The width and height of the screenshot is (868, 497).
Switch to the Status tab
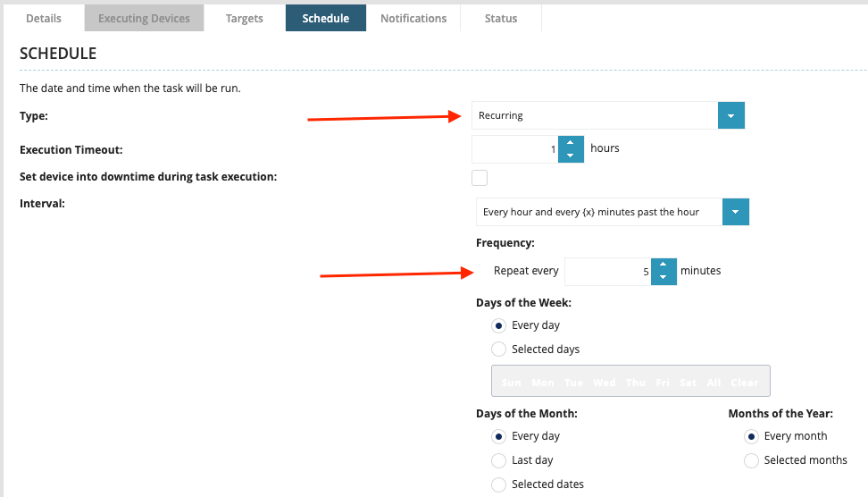pyautogui.click(x=501, y=19)
